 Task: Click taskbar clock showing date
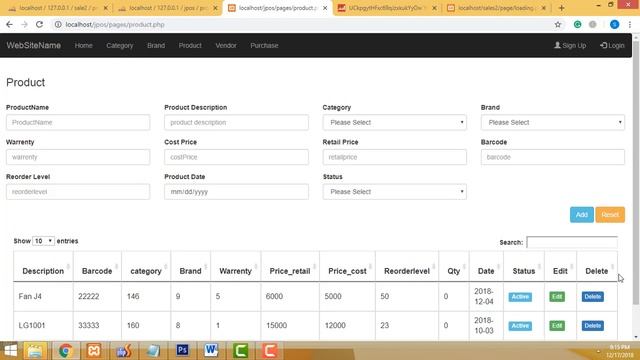pyautogui.click(x=619, y=351)
